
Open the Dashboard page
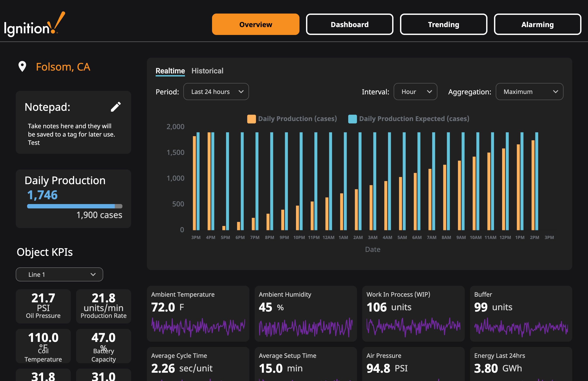point(349,24)
